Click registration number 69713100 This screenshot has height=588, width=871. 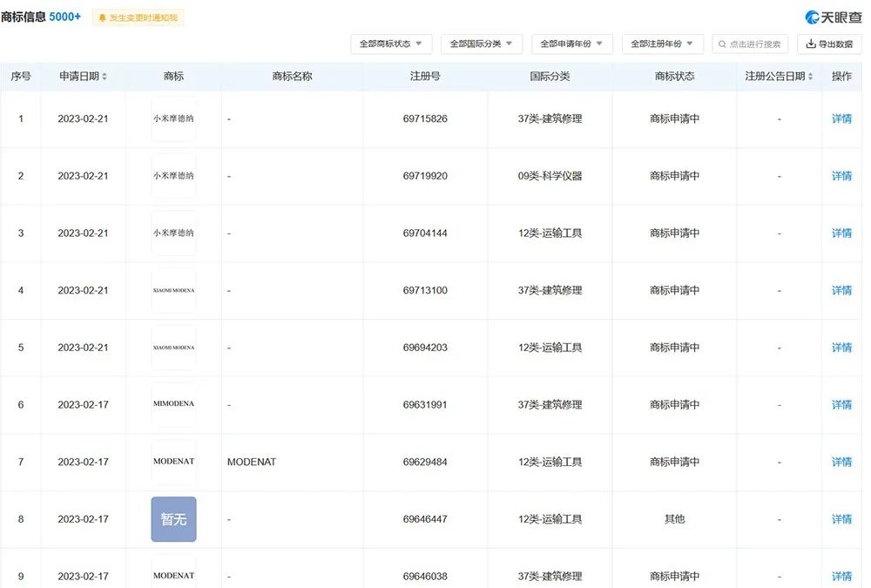coord(425,290)
